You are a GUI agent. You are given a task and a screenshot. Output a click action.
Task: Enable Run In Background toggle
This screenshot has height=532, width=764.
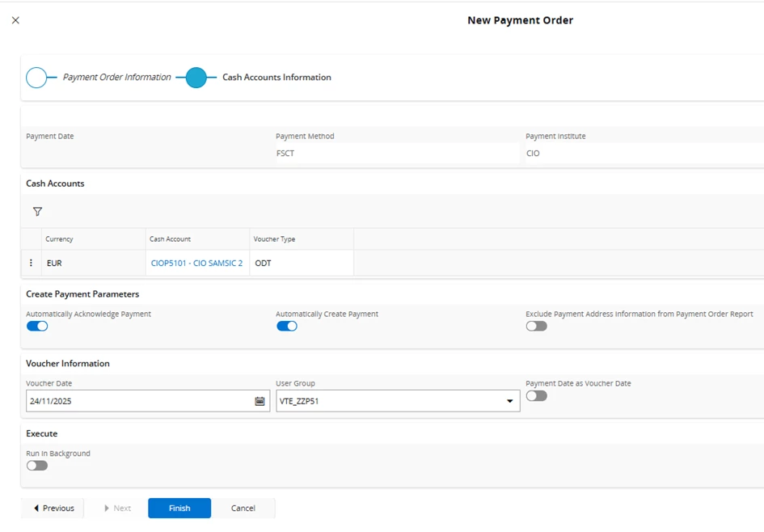pyautogui.click(x=37, y=466)
